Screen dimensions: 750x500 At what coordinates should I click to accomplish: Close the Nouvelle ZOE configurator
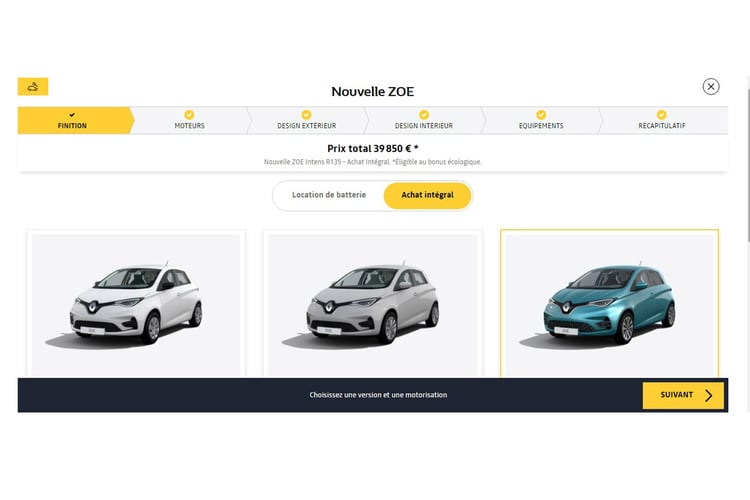click(711, 87)
